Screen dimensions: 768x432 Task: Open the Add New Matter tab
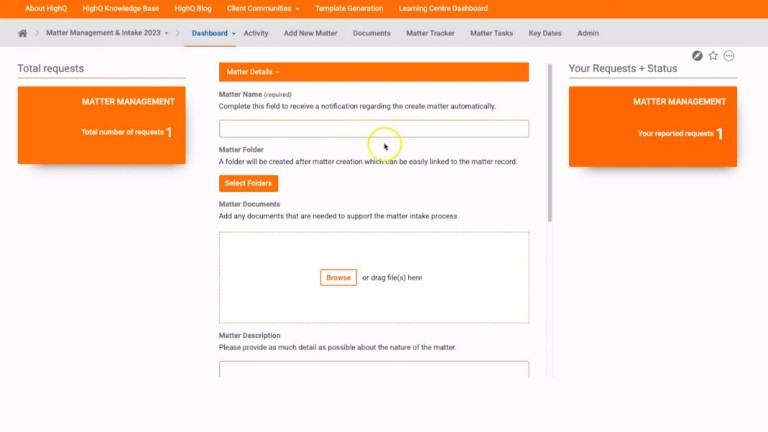[x=310, y=33]
